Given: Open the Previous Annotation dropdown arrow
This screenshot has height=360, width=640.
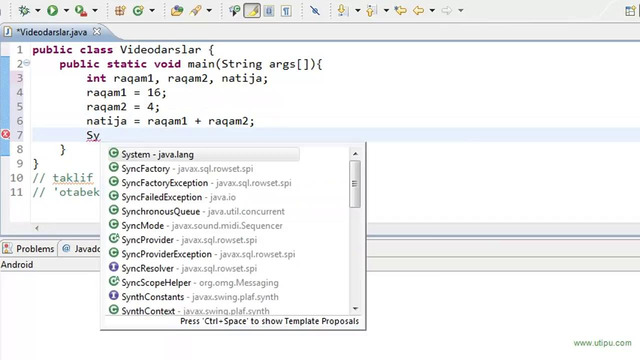Looking at the screenshot, I should (x=386, y=10).
